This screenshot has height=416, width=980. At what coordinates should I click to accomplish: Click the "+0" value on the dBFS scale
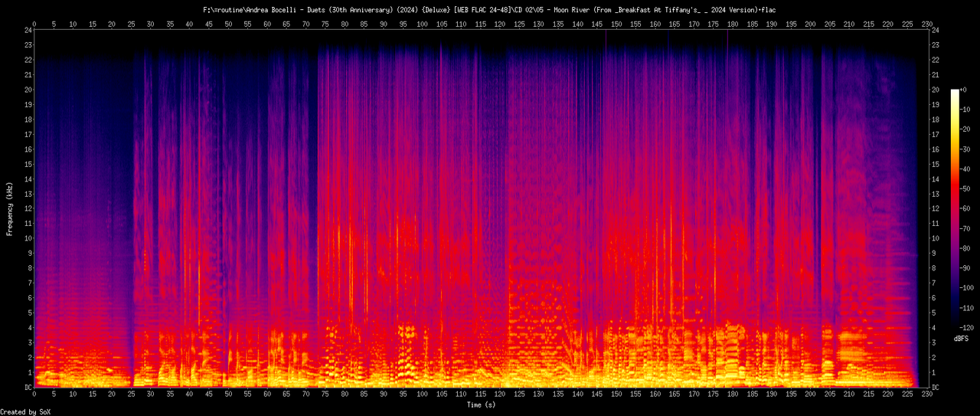965,90
